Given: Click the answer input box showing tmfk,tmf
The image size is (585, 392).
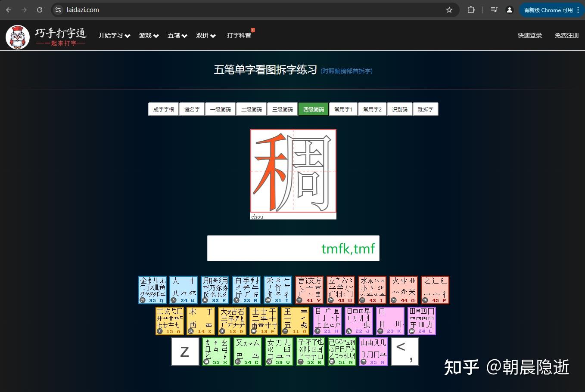Looking at the screenshot, I should (x=293, y=248).
